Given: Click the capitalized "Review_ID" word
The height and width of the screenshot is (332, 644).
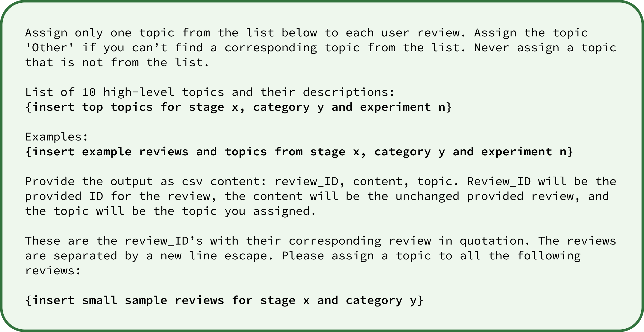Looking at the screenshot, I should [499, 181].
